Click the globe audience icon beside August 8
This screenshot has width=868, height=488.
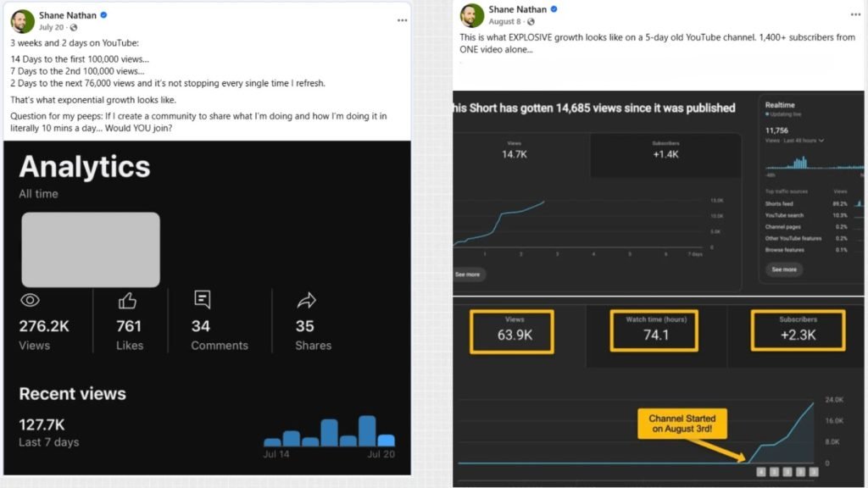[x=531, y=22]
